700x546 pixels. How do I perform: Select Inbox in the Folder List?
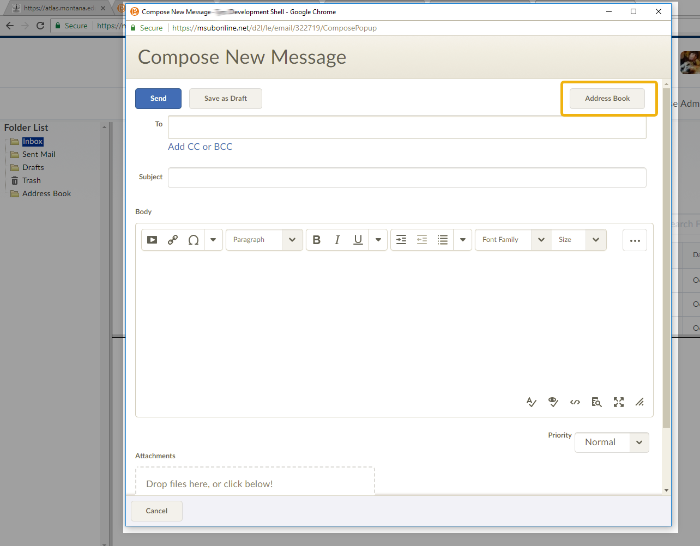pos(33,142)
